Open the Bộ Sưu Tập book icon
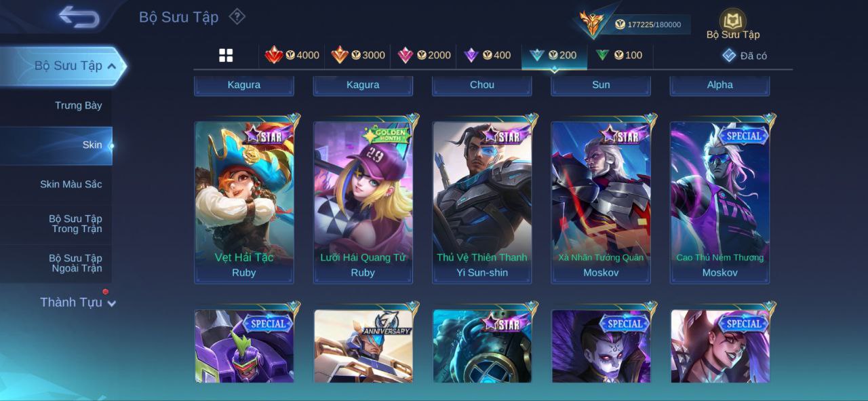The height and width of the screenshot is (401, 868). click(x=732, y=21)
